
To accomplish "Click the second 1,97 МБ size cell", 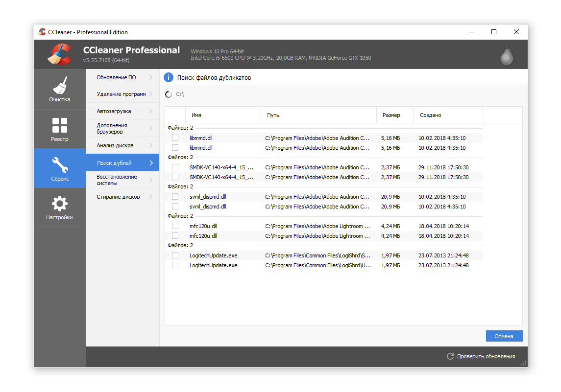I will point(390,266).
